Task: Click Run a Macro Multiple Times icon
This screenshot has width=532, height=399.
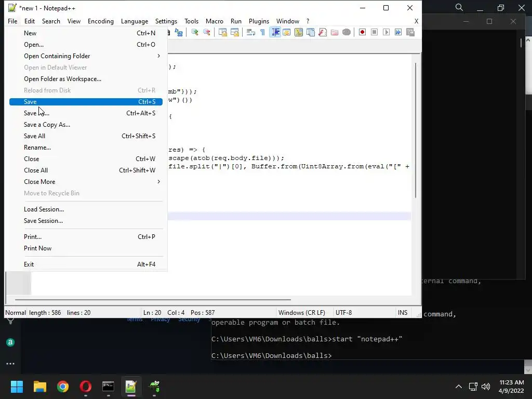Action: [398, 32]
